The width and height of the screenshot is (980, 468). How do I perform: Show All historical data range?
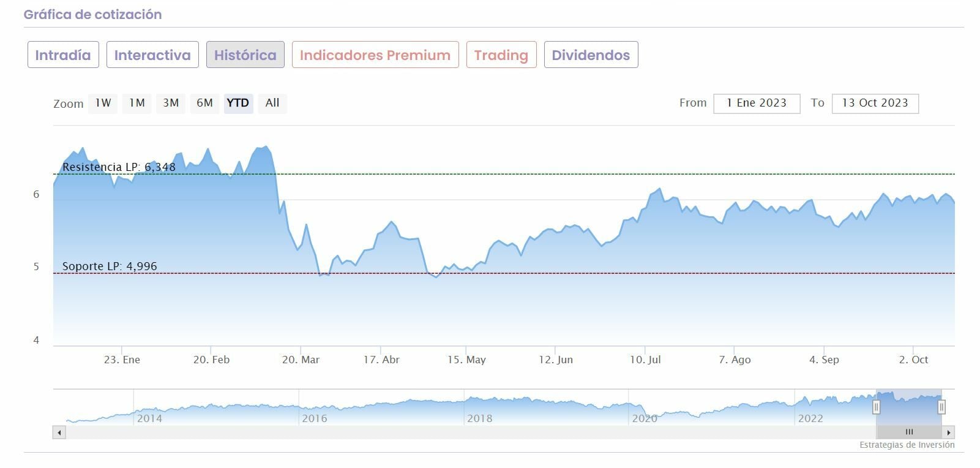click(272, 103)
